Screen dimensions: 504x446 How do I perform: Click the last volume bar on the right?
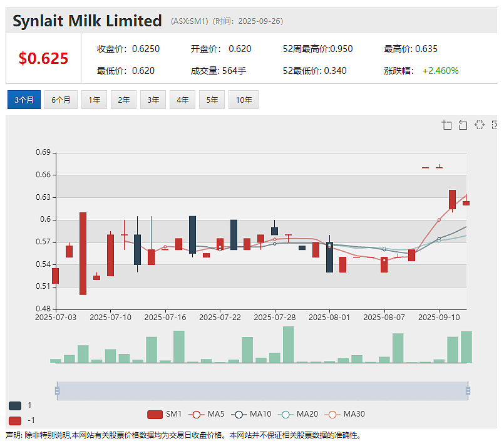[x=466, y=347]
